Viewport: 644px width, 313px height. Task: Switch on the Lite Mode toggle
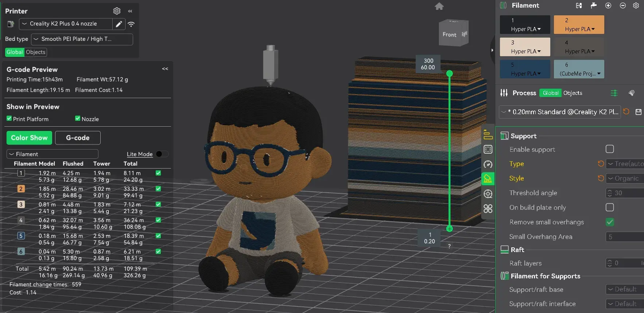[x=162, y=154]
